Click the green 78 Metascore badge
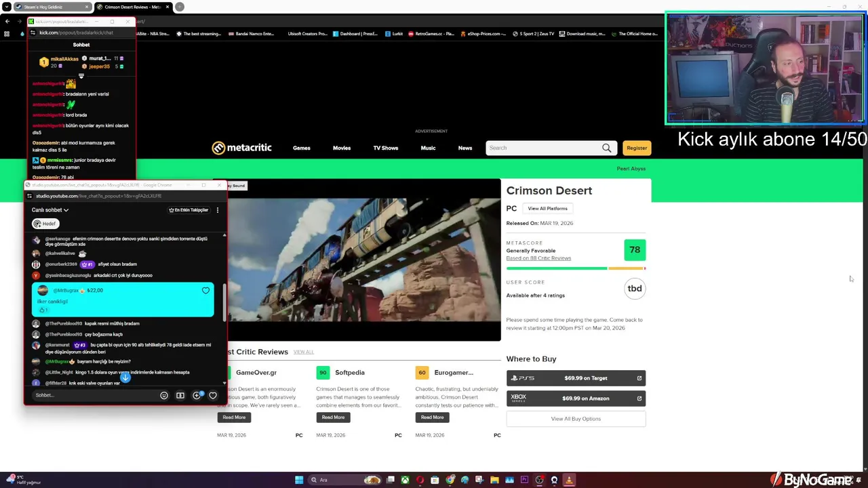Image resolution: width=868 pixels, height=488 pixels. [635, 250]
